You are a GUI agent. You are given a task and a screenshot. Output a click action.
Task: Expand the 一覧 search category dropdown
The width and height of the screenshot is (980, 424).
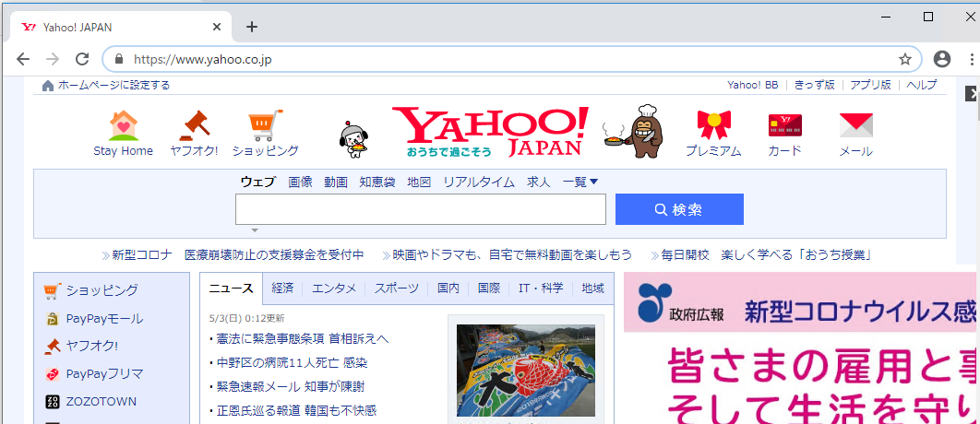coord(580,182)
